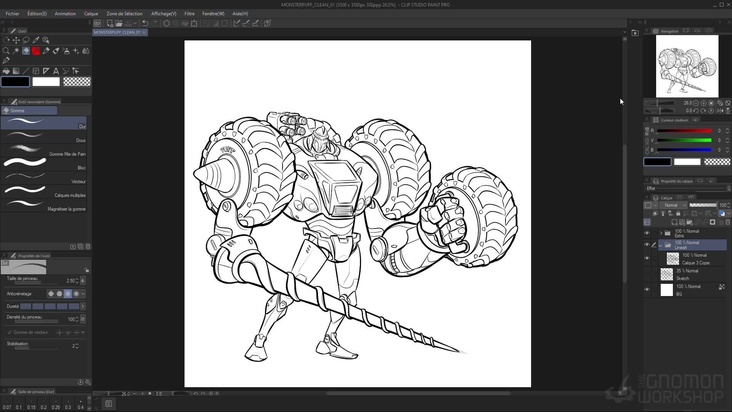Open the Calque menu
The width and height of the screenshot is (732, 412).
click(91, 14)
